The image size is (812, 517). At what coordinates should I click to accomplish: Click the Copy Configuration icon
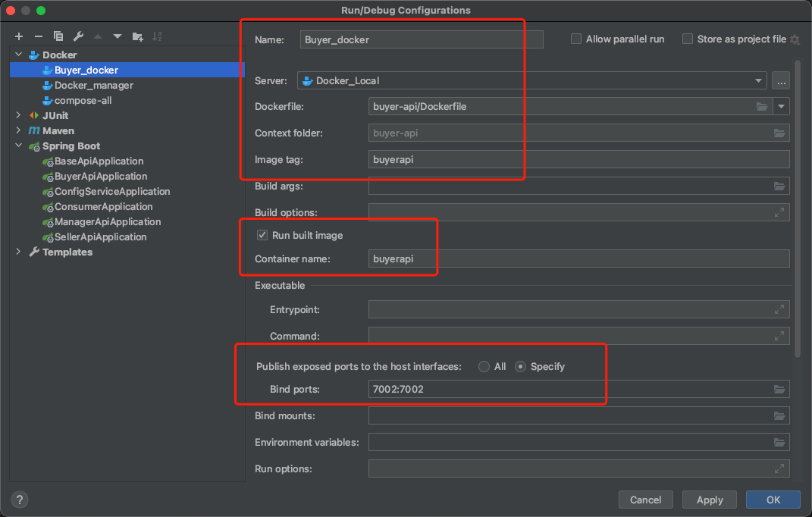click(x=58, y=36)
